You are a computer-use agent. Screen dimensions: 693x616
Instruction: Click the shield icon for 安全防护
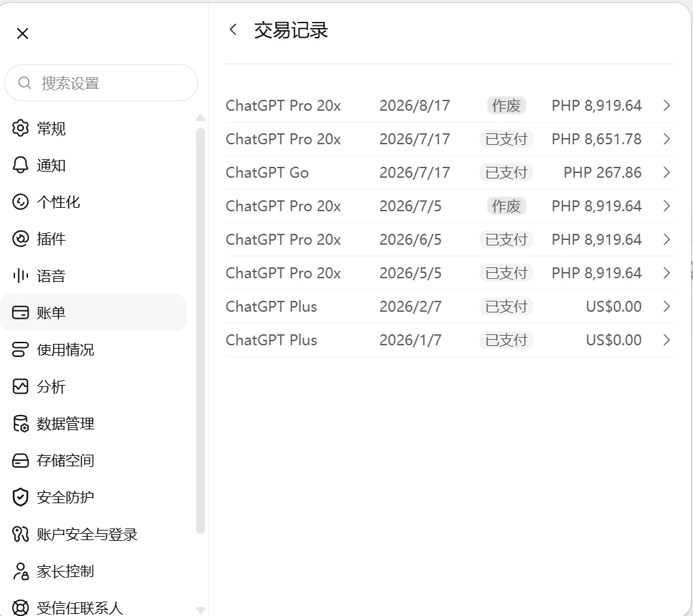[x=21, y=497]
